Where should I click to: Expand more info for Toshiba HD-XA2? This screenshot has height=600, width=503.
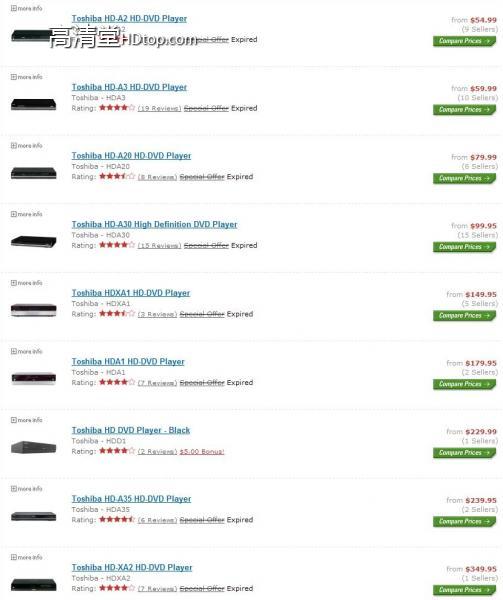[26, 557]
